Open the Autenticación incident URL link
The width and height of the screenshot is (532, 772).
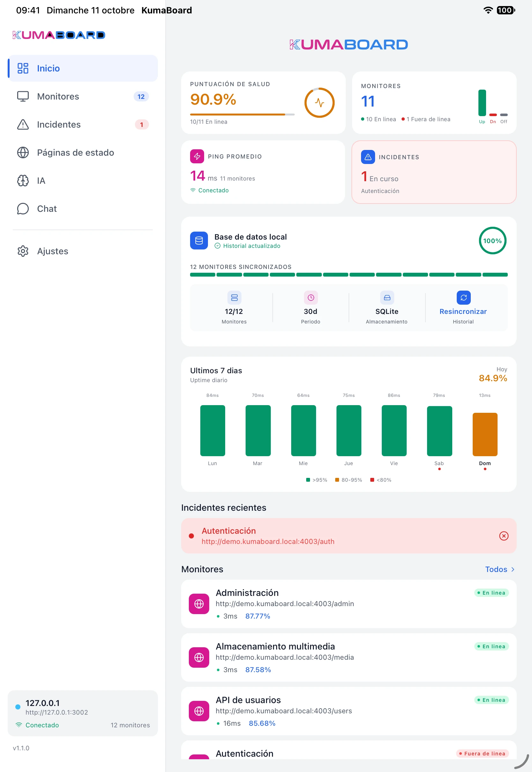(x=268, y=542)
